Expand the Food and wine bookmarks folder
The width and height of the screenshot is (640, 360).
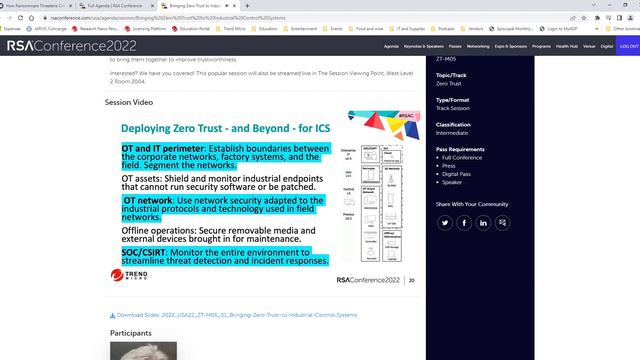pyautogui.click(x=366, y=29)
